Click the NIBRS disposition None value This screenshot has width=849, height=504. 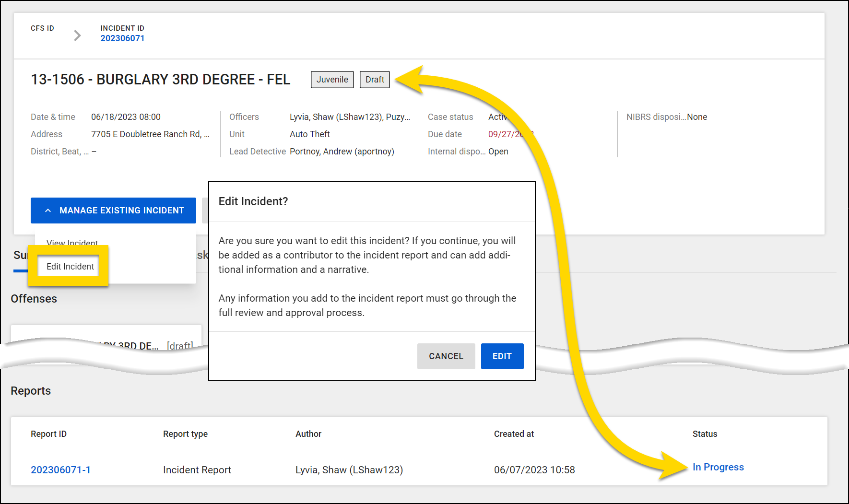tap(697, 117)
